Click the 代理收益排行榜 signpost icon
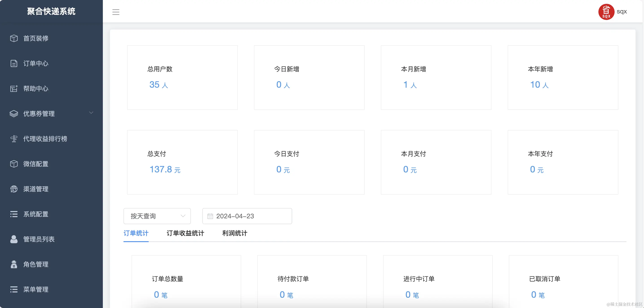 pos(14,139)
